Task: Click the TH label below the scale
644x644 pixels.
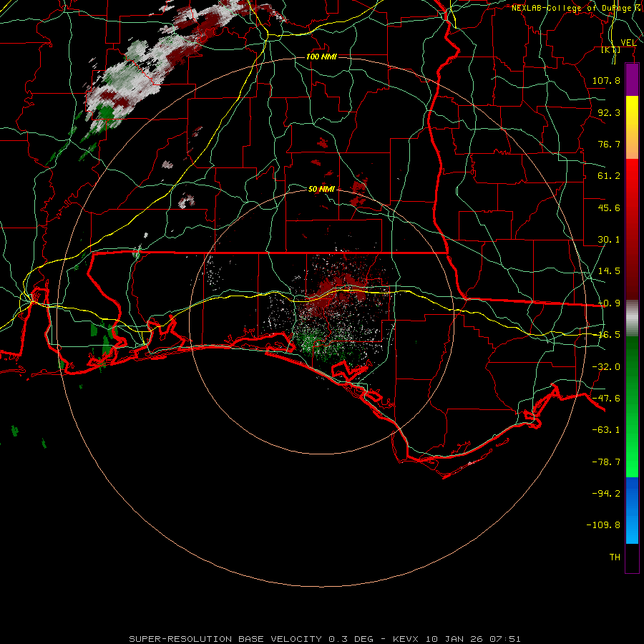Action: [x=615, y=557]
